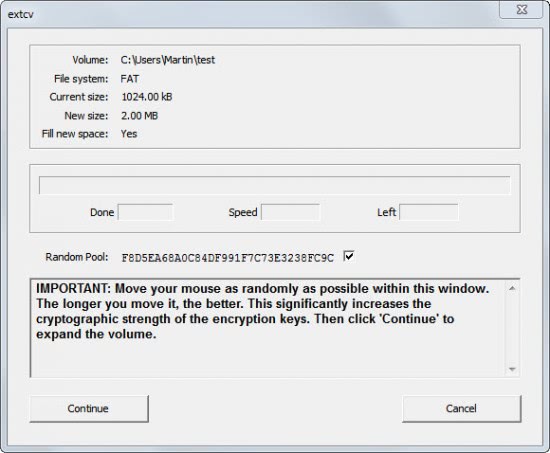
Task: Click the Continue button
Action: 89,409
